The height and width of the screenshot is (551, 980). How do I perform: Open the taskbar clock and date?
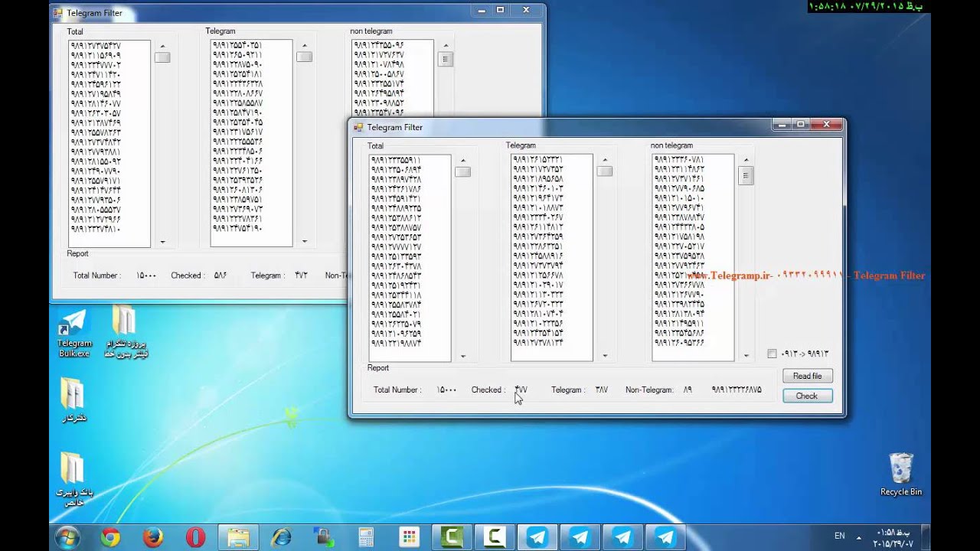pos(893,537)
